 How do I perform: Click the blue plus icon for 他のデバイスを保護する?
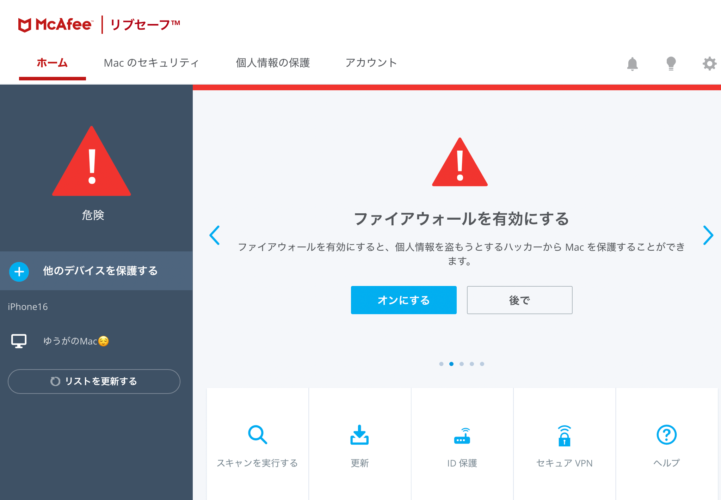(19, 271)
